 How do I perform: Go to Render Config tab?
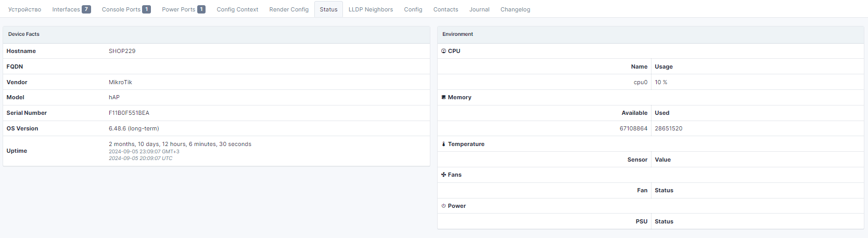tap(289, 9)
